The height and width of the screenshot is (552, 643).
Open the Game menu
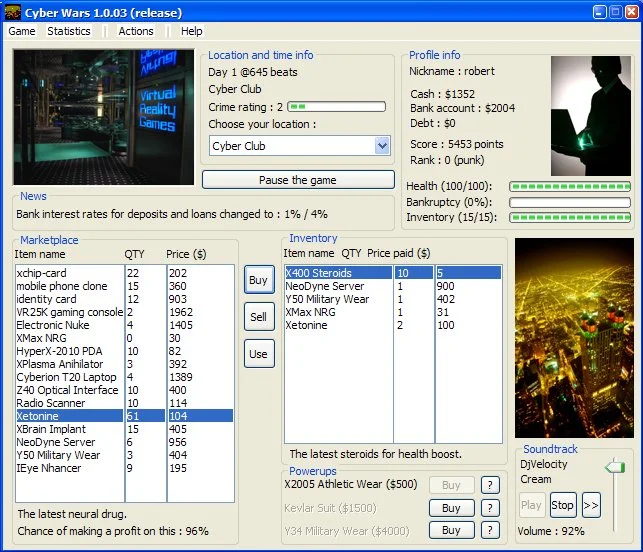pyautogui.click(x=22, y=31)
